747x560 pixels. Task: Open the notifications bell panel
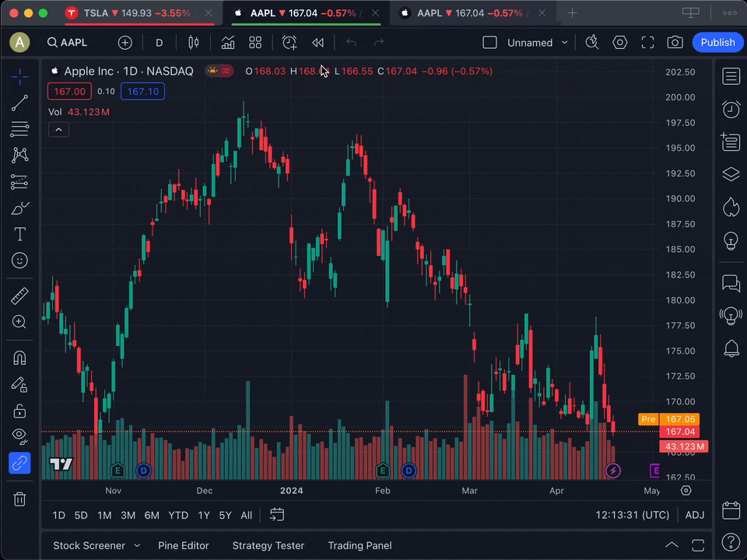[731, 348]
